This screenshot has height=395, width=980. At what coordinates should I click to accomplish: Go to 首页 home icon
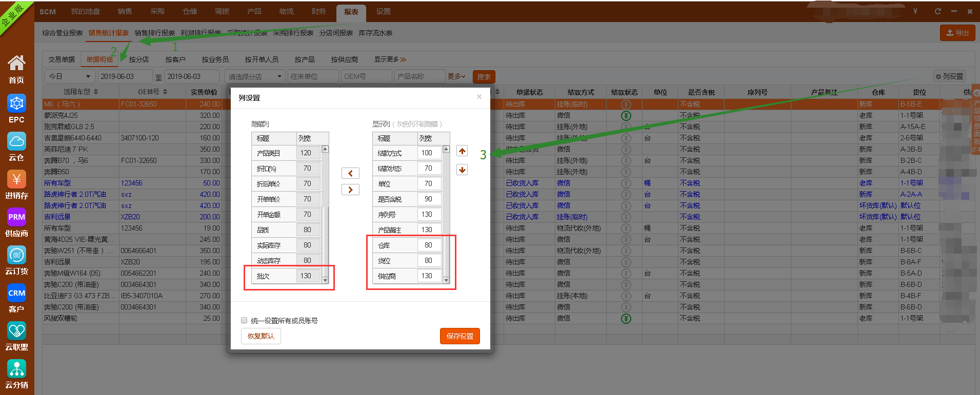pyautogui.click(x=16, y=64)
